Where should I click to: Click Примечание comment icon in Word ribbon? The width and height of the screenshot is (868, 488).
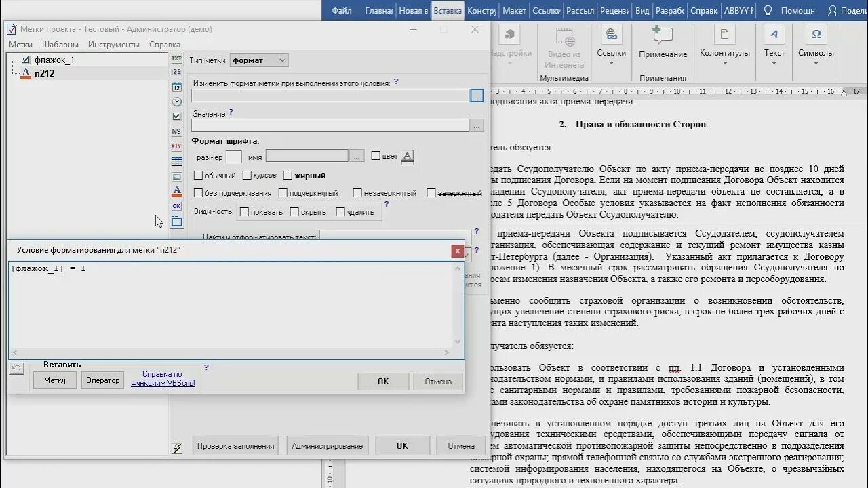click(663, 35)
